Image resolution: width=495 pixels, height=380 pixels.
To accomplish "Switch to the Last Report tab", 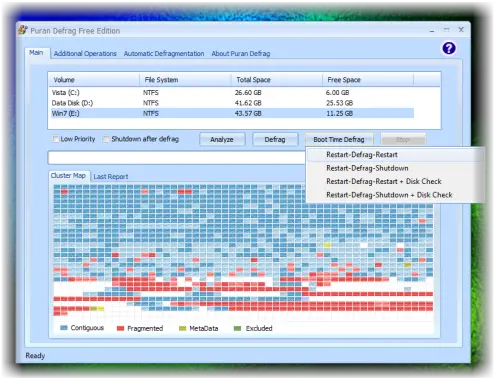I will tap(111, 177).
